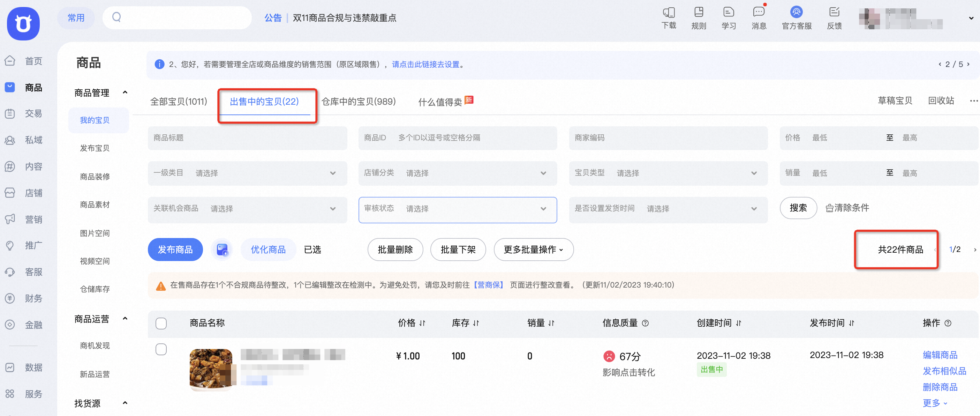Click the 信息质量 help question icon
Viewport: 980px width, 416px height.
[x=645, y=323]
